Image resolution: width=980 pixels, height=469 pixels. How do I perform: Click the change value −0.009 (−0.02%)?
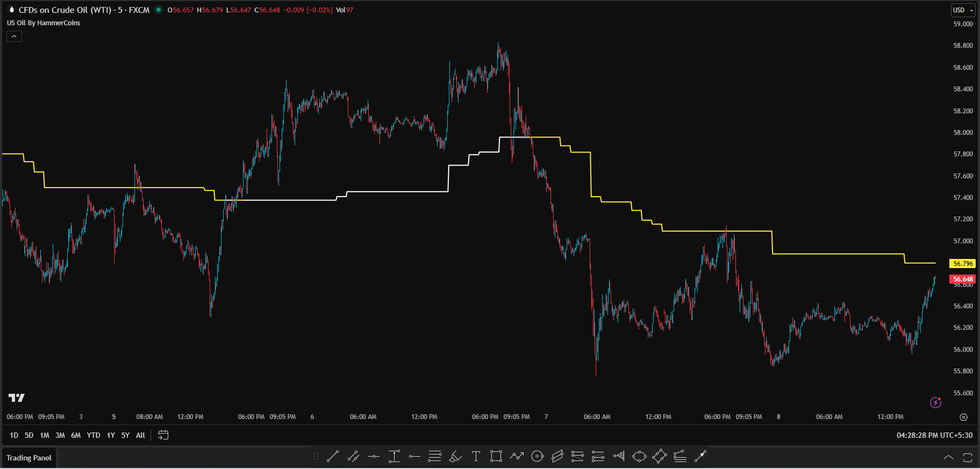pyautogui.click(x=308, y=10)
